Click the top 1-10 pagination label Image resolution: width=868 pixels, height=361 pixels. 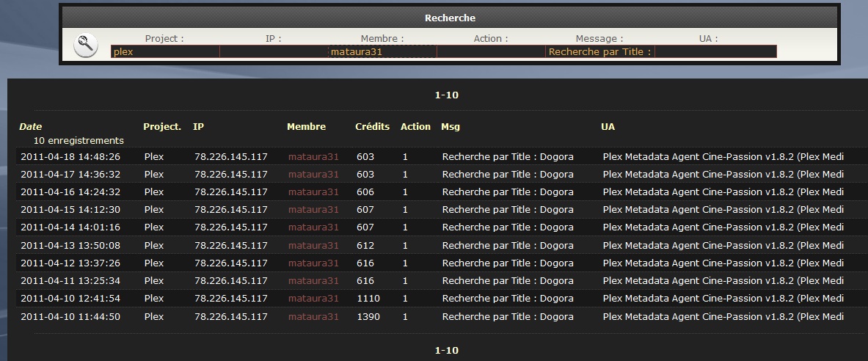tap(447, 95)
